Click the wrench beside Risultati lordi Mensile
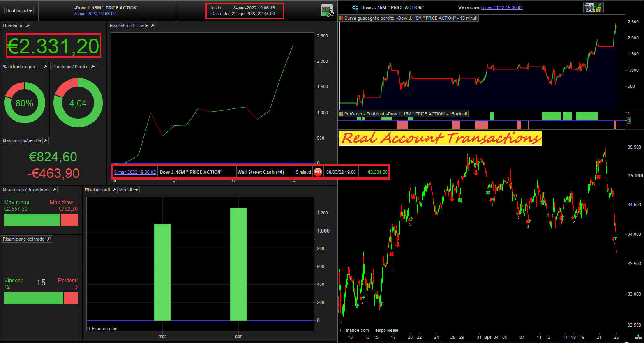The image size is (644, 343). click(x=114, y=190)
